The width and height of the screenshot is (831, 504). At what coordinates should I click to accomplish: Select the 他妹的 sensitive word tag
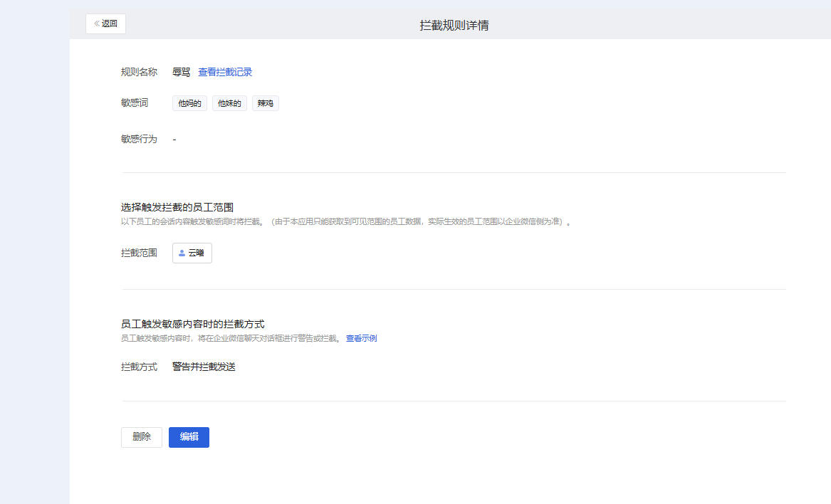point(229,103)
